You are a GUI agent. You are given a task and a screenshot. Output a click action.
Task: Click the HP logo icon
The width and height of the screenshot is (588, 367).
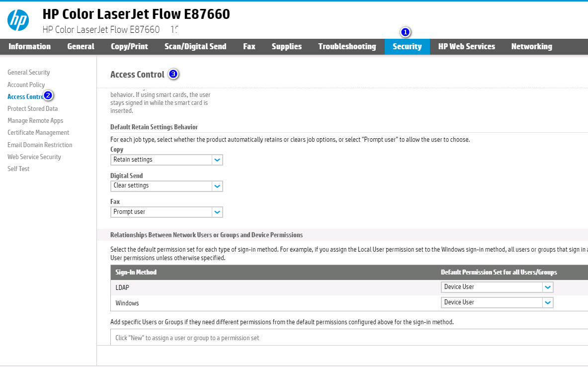(18, 20)
